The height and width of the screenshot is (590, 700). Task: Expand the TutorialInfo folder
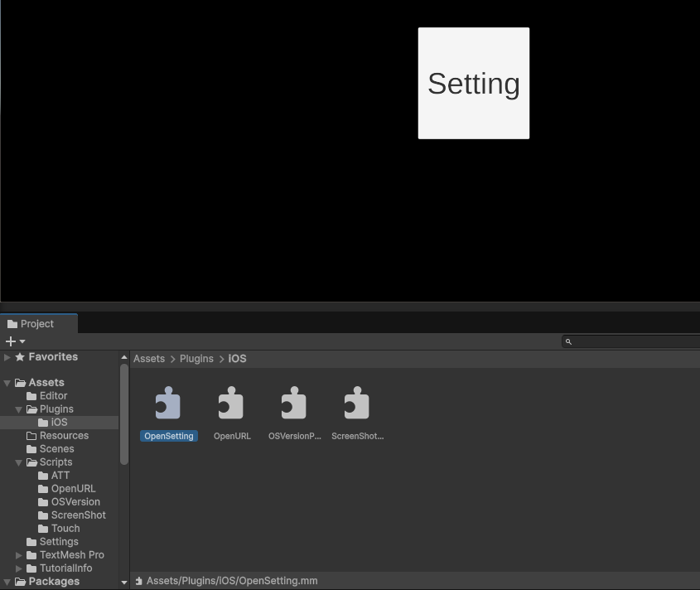click(19, 568)
